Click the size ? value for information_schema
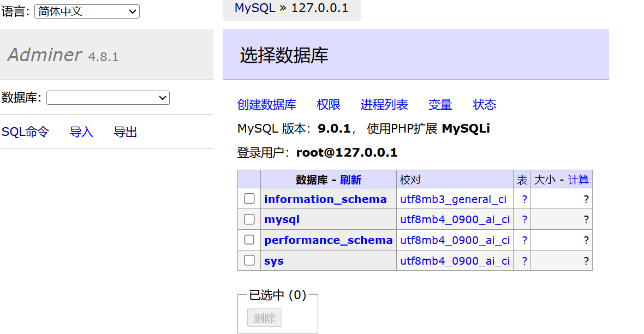The width and height of the screenshot is (644, 334). pos(586,199)
